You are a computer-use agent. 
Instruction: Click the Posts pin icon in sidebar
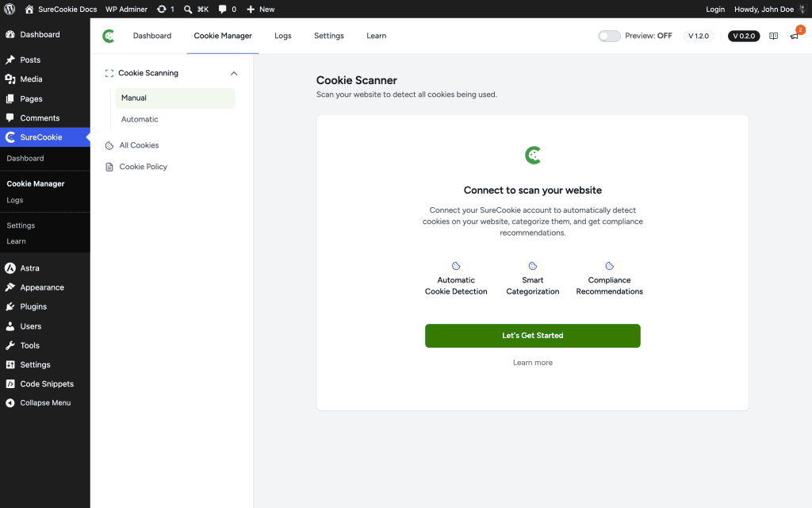tap(10, 60)
